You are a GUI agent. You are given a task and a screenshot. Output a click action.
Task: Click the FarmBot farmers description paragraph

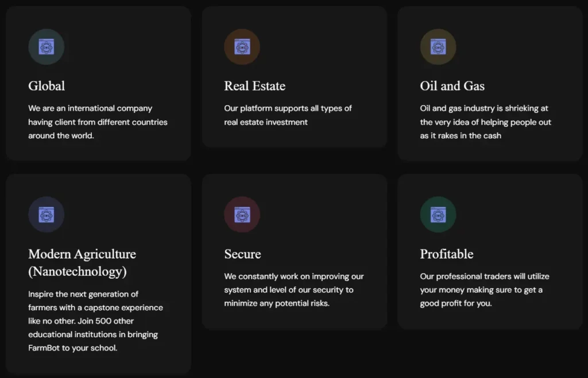tap(95, 321)
